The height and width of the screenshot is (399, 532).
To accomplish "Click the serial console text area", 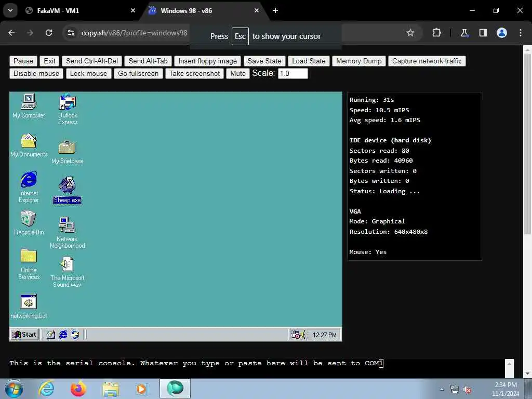I will (257, 368).
